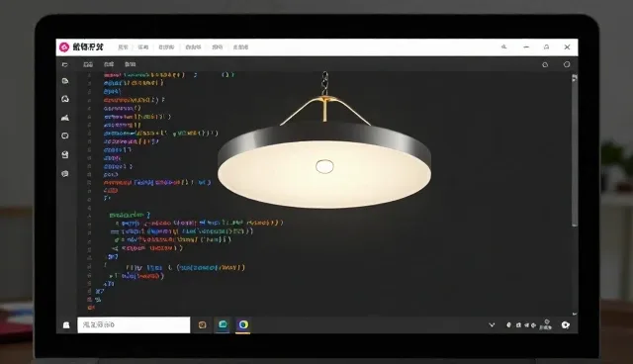The width and height of the screenshot is (633, 364).
Task: Open the orange square app icon on the taskbar
Action: pos(202,324)
